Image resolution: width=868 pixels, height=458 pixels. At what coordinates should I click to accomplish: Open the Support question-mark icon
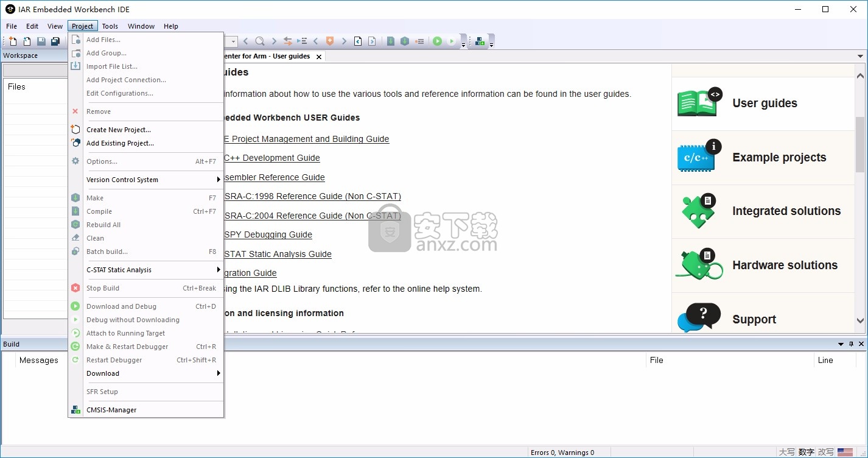click(699, 318)
